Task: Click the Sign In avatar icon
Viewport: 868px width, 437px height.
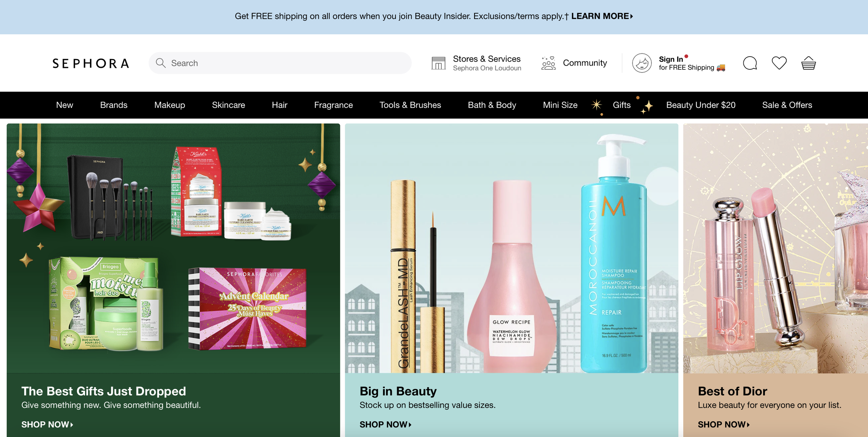Action: click(x=641, y=63)
